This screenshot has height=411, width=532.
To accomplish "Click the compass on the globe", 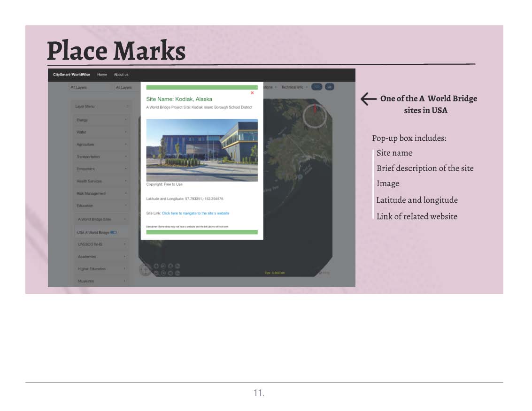I will click(315, 115).
